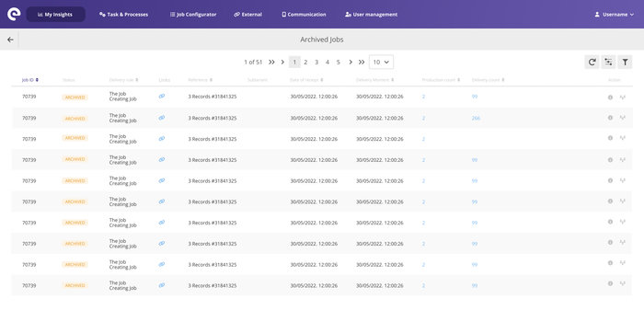Sort by Delivery count column
The width and height of the screenshot is (644, 333).
point(488,80)
